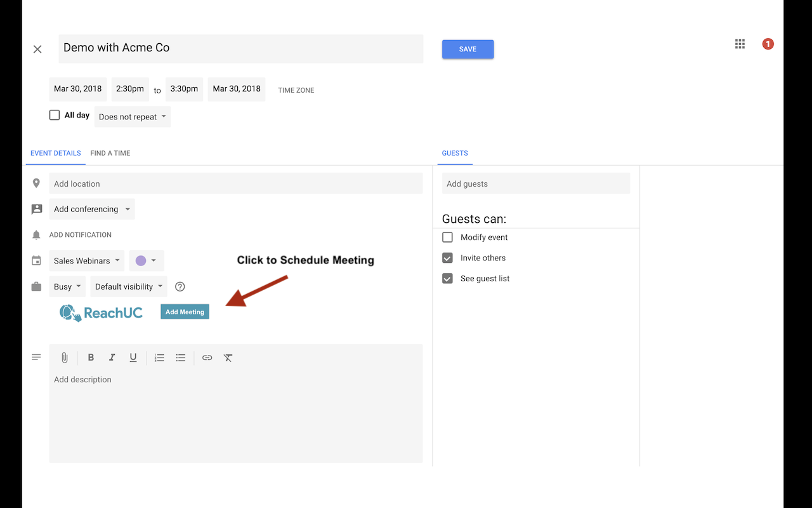Image resolution: width=812 pixels, height=508 pixels.
Task: Remove formatting from the description
Action: [x=228, y=358]
